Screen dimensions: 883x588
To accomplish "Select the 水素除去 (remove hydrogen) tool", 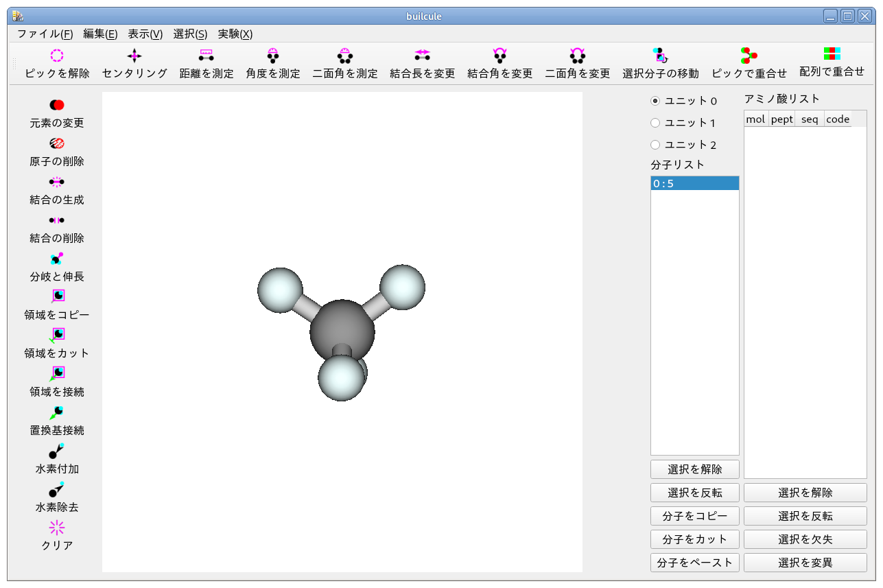I will [x=56, y=498].
